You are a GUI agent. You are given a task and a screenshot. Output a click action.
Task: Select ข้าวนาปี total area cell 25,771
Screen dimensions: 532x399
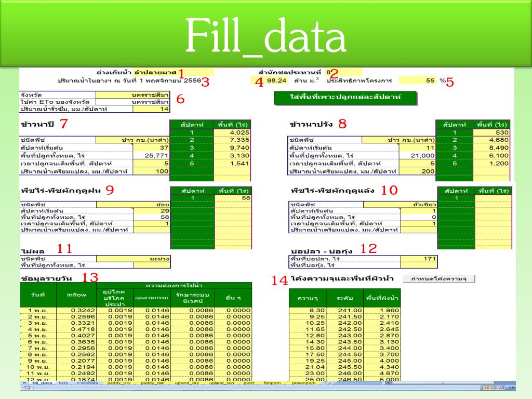pos(151,155)
